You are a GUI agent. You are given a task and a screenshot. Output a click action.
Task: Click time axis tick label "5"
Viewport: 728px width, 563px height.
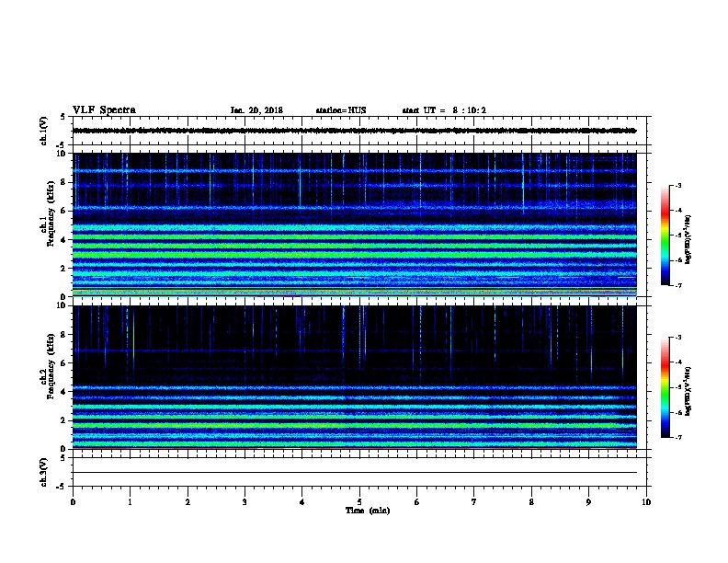(359, 502)
